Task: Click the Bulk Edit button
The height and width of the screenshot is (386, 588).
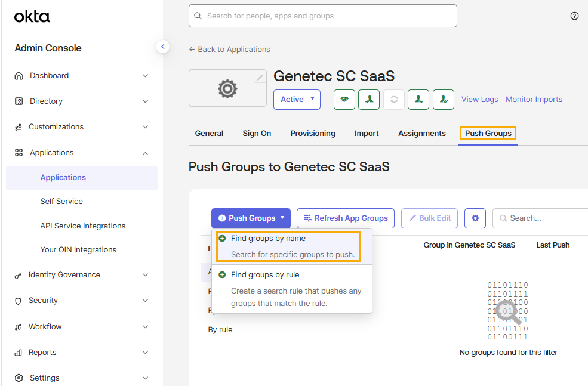Action: 429,218
